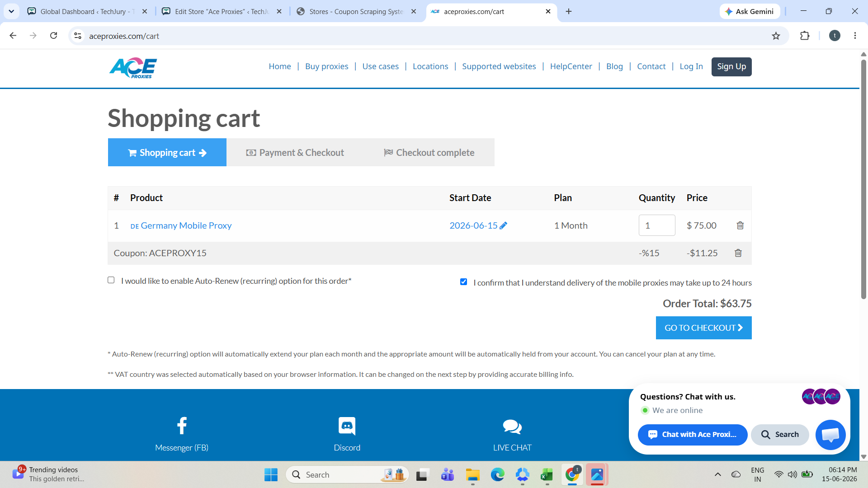The image size is (868, 488).
Task: Click the Log In link
Action: (691, 66)
